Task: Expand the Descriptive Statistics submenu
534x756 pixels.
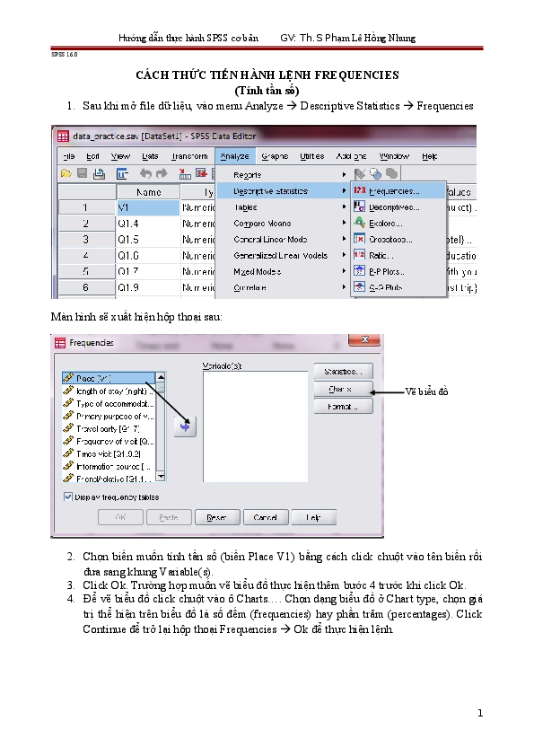Action: pyautogui.click(x=283, y=191)
